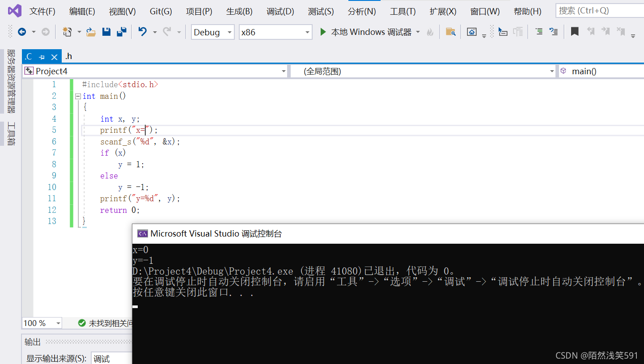Undo the last edit
The image size is (644, 364).
click(143, 32)
